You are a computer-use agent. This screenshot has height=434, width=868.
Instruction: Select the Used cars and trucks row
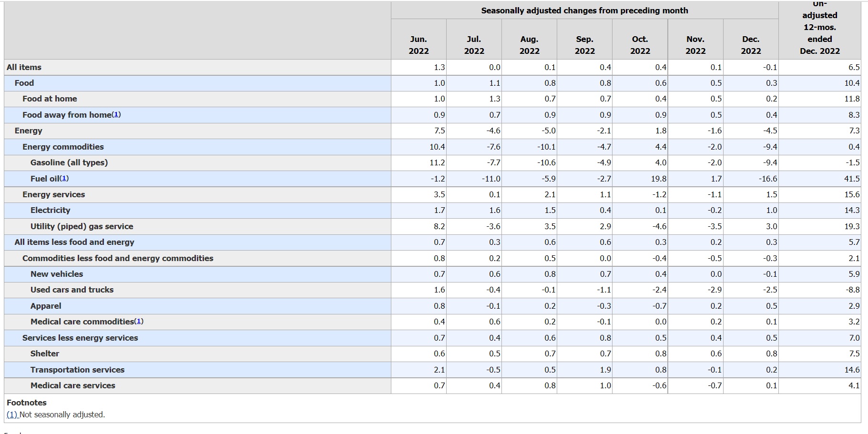point(72,290)
